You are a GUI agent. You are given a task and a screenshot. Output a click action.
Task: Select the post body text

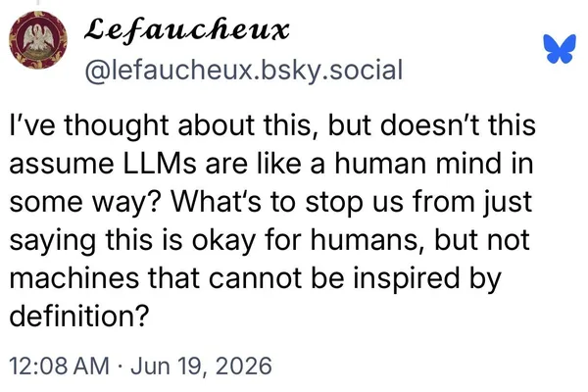(272, 220)
